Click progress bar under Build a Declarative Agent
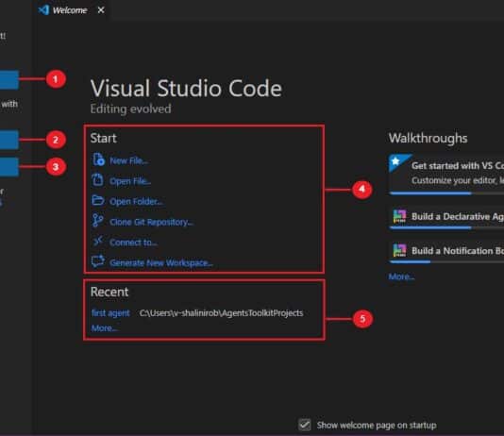504x436 pixels. coord(446,227)
